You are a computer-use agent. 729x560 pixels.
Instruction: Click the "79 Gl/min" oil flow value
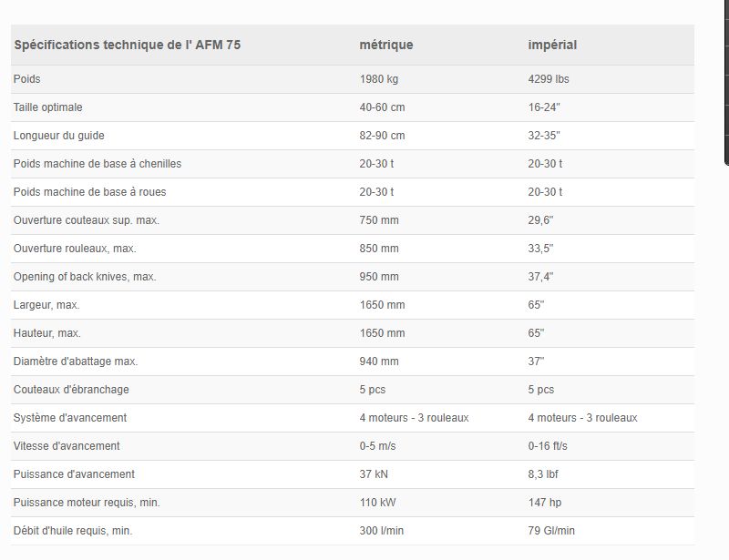click(552, 531)
